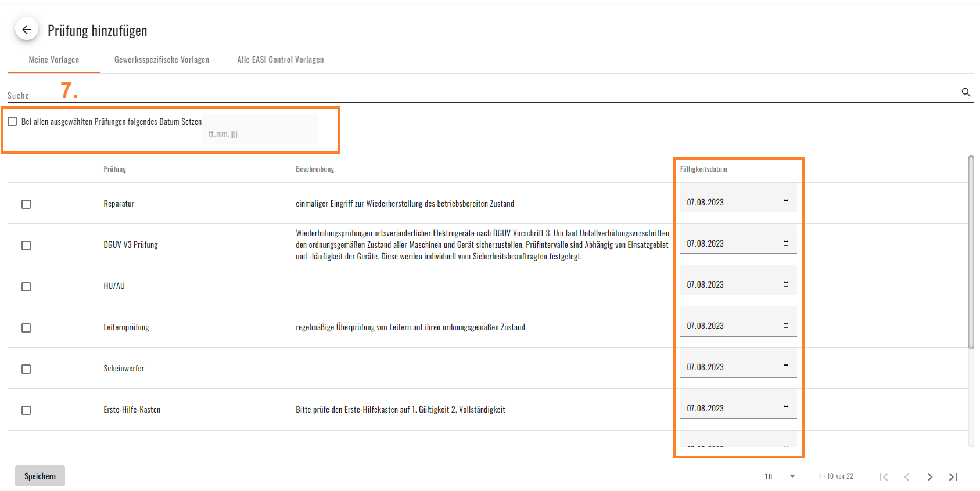The width and height of the screenshot is (980, 491).
Task: Click the Prüfung column header
Action: [x=115, y=169]
